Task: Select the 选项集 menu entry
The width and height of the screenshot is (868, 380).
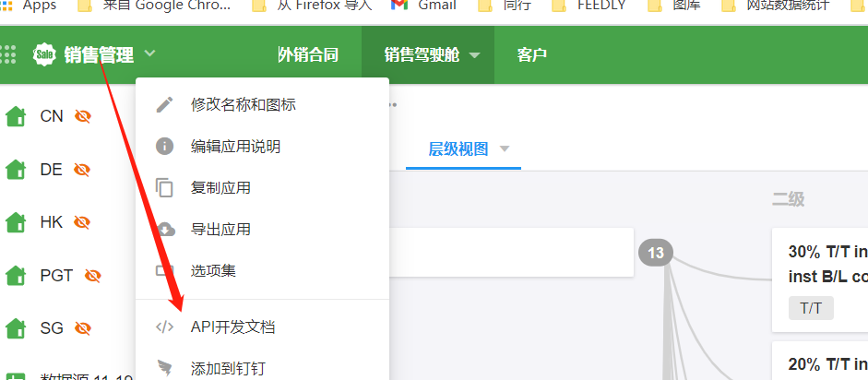Action: pos(213,271)
